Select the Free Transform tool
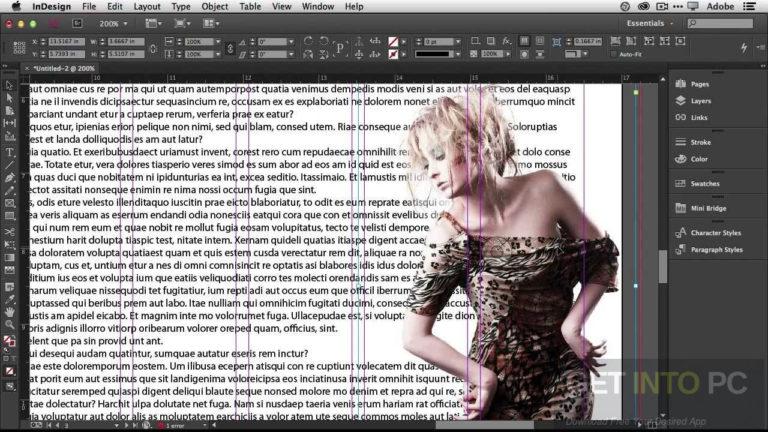 (x=9, y=244)
